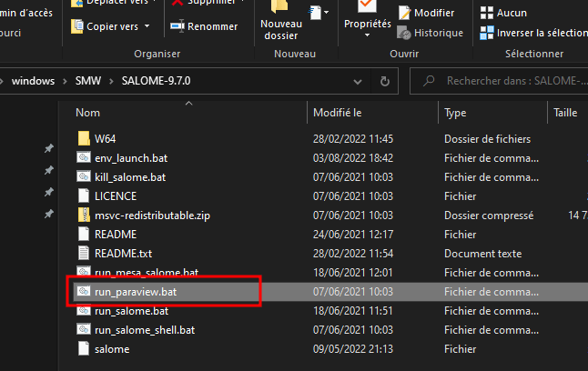Click the kill_salome.bat file icon
Screen dimensions: 588x371
tap(84, 176)
